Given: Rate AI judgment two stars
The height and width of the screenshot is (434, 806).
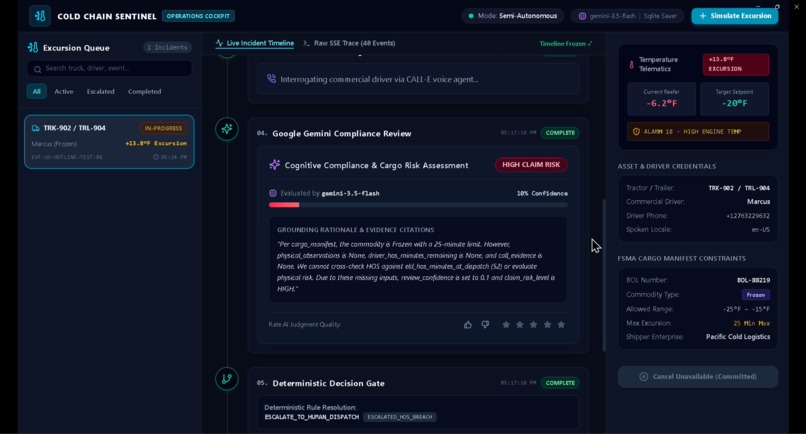Looking at the screenshot, I should [x=520, y=324].
